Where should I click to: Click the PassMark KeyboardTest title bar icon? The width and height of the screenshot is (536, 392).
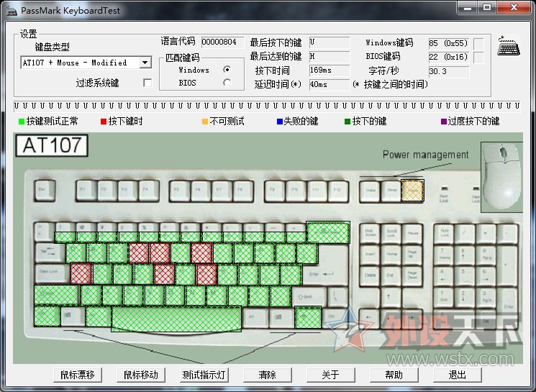(x=11, y=10)
